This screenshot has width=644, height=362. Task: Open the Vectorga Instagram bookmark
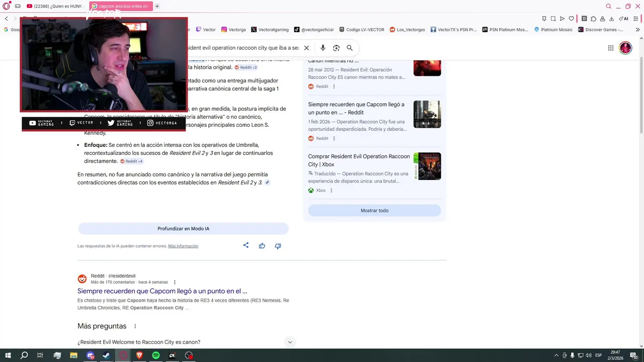[x=233, y=30]
